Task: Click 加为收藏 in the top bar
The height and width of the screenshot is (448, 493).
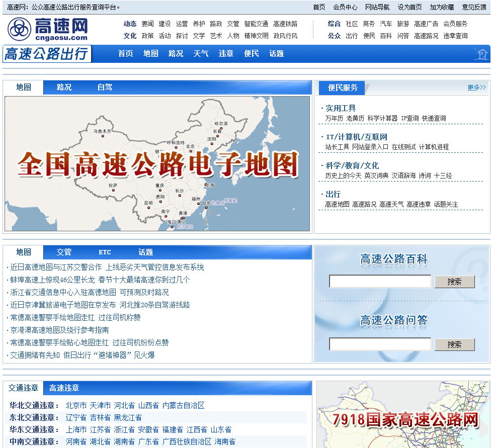Action: [x=442, y=7]
